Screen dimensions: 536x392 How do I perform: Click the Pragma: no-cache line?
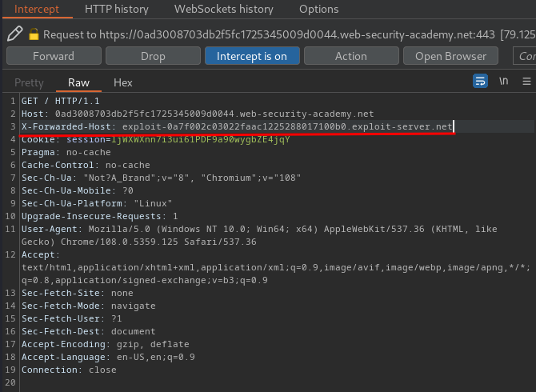click(66, 153)
